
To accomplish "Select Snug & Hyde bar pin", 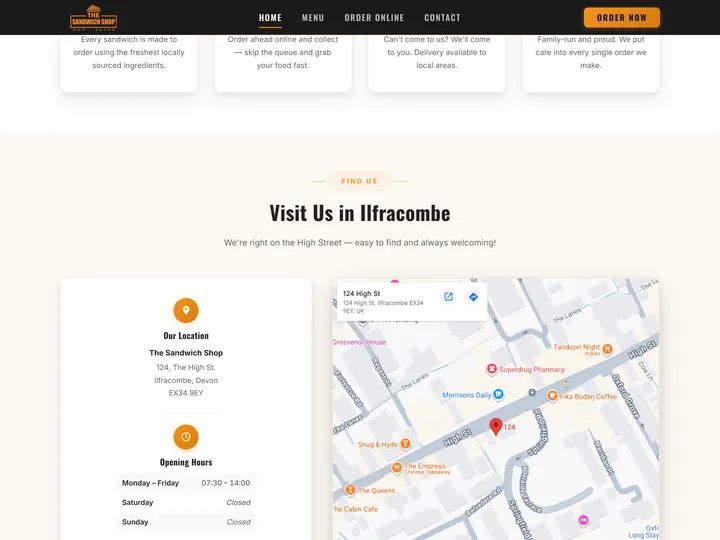I will [405, 444].
